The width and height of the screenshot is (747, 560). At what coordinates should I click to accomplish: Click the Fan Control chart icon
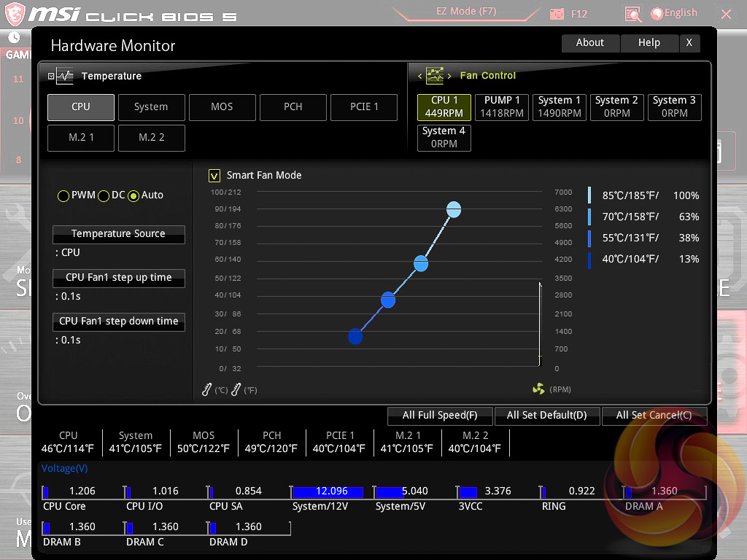coord(435,76)
